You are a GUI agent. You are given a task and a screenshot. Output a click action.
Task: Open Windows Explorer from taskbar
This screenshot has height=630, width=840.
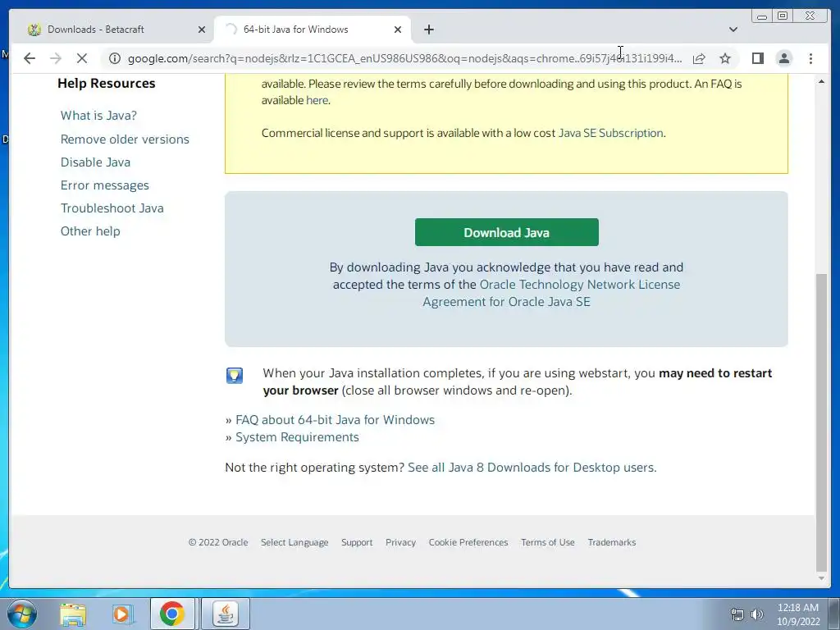[x=73, y=614]
